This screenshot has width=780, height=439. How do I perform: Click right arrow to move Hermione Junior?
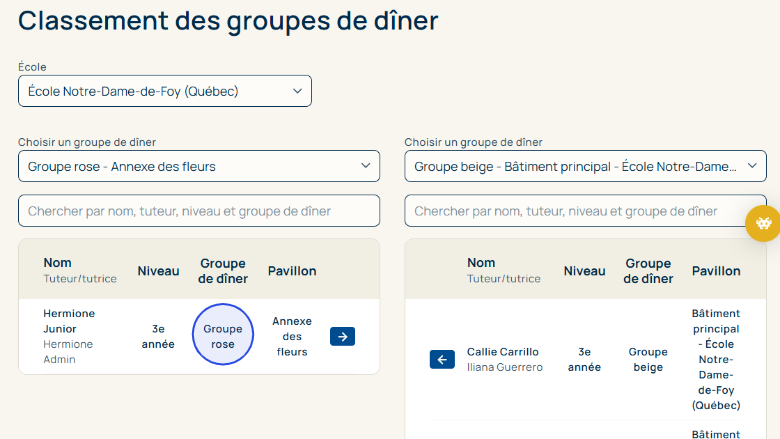coord(342,337)
